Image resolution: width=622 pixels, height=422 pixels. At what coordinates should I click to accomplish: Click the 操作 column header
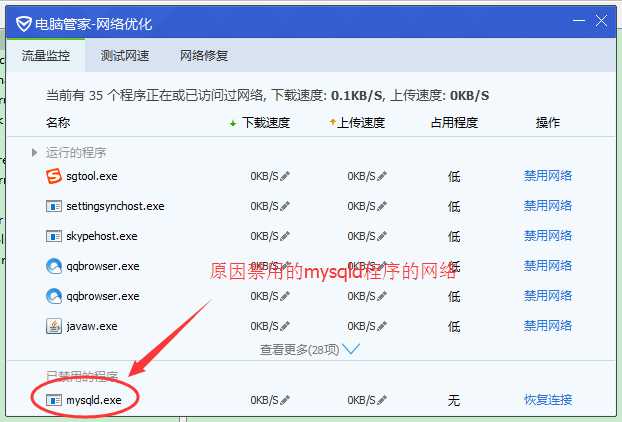tap(548, 123)
